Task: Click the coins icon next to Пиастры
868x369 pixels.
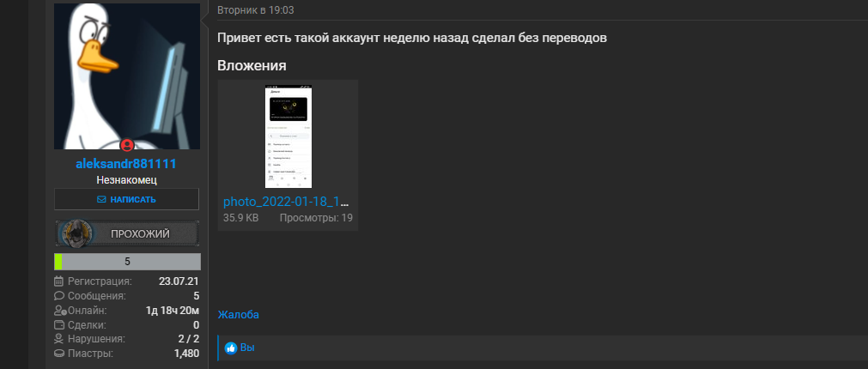Action: 59,354
